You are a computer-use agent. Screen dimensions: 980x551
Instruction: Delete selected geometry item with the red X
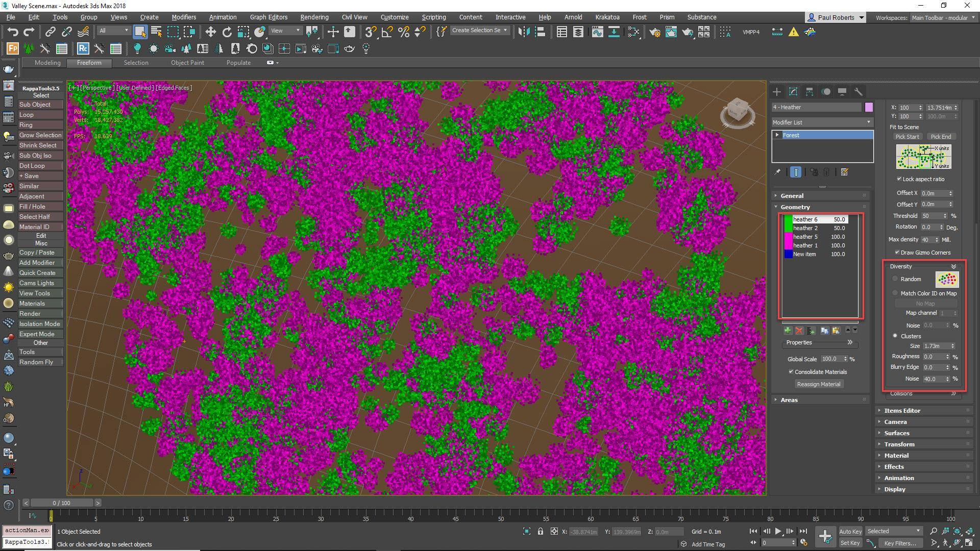[x=799, y=331]
